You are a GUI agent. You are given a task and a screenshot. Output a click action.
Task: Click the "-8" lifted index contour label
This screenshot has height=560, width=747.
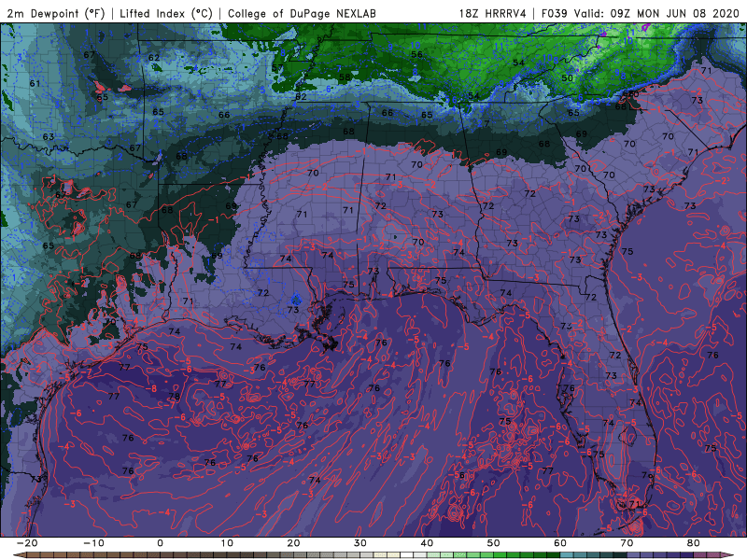point(151,388)
